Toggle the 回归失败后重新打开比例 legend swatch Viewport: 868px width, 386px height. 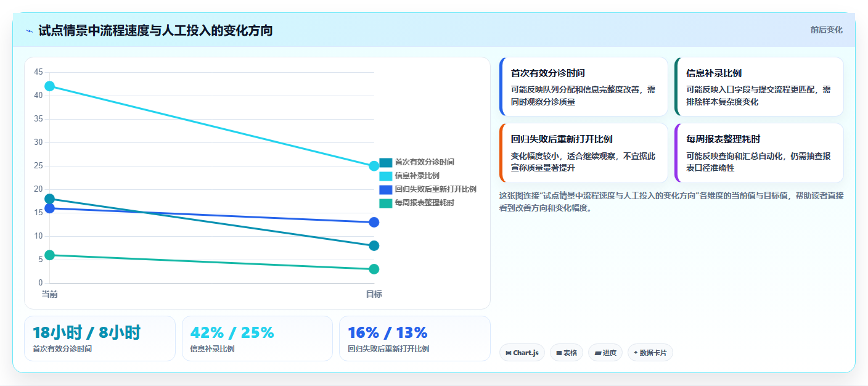(x=386, y=189)
